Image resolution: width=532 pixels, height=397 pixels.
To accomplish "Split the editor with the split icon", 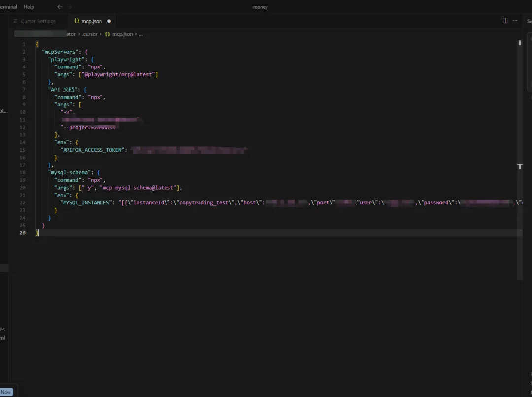I will (x=505, y=21).
